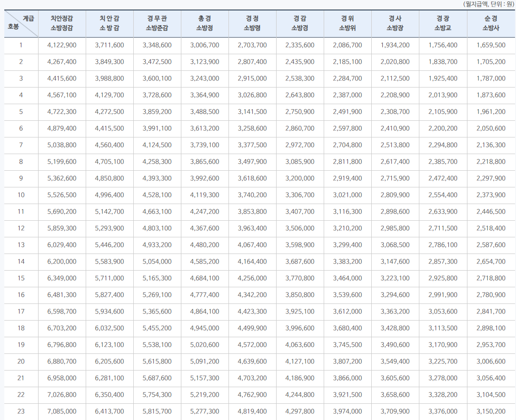Click the value 5,054,000

[x=157, y=262]
